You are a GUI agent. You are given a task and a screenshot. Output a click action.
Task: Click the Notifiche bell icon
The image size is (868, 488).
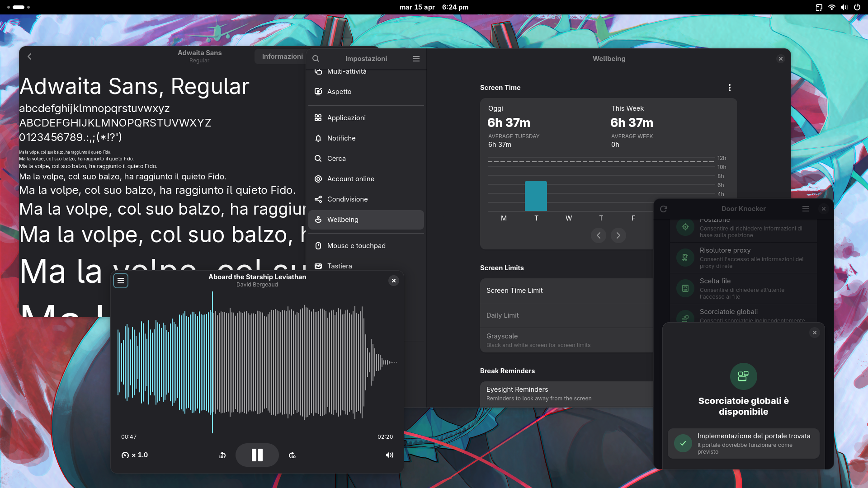318,138
